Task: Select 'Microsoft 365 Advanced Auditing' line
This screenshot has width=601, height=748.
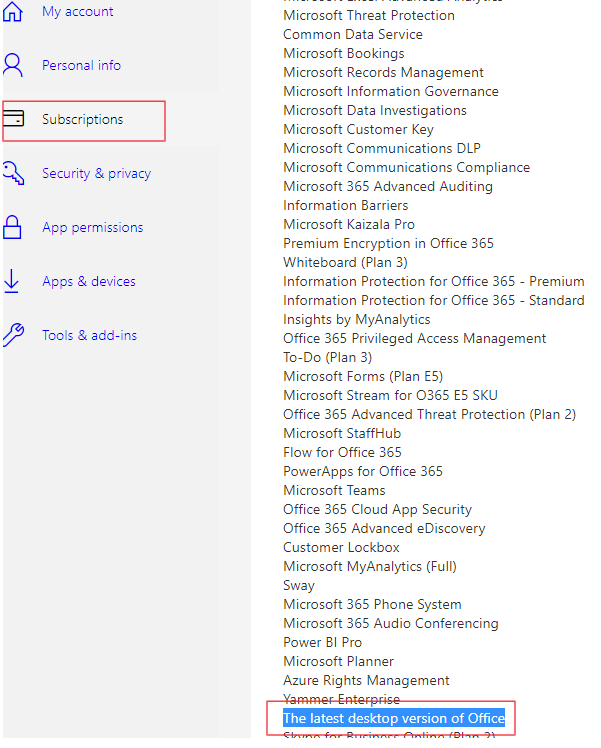Action: click(x=388, y=187)
